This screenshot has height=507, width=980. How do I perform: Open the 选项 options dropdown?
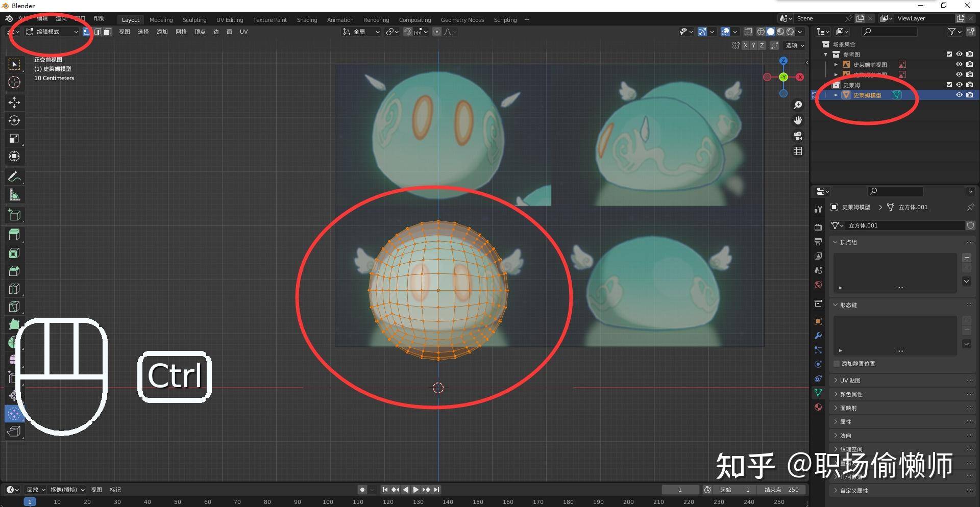(x=794, y=45)
